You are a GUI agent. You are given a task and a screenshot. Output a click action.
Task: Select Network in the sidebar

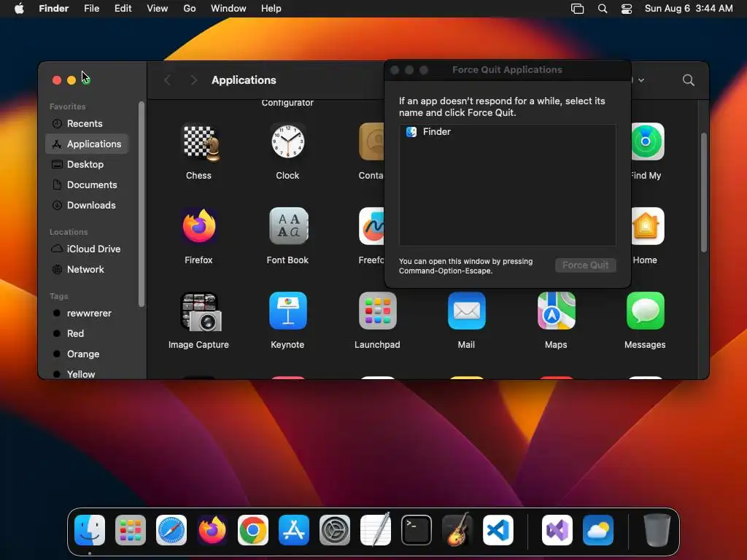pos(87,270)
